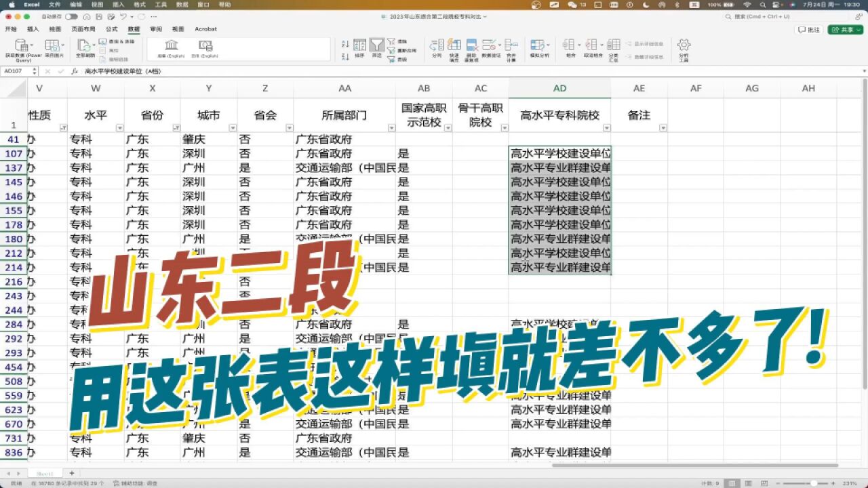Click the Refresh All icon
The height and width of the screenshot is (488, 868).
[85, 46]
